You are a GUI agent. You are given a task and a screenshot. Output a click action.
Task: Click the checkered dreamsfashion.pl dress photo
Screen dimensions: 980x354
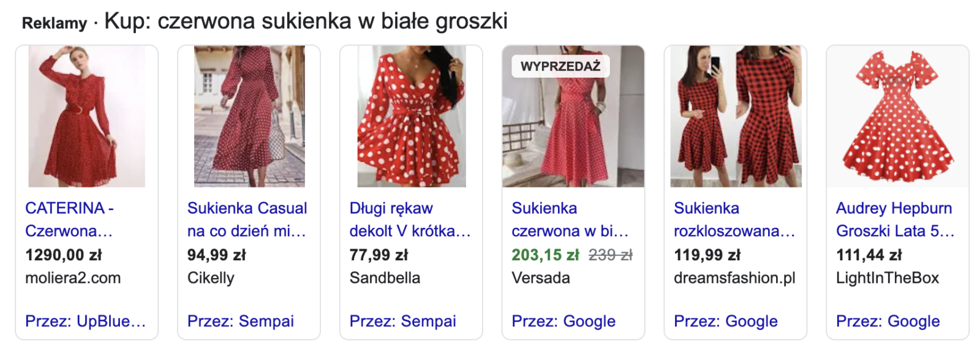click(736, 116)
